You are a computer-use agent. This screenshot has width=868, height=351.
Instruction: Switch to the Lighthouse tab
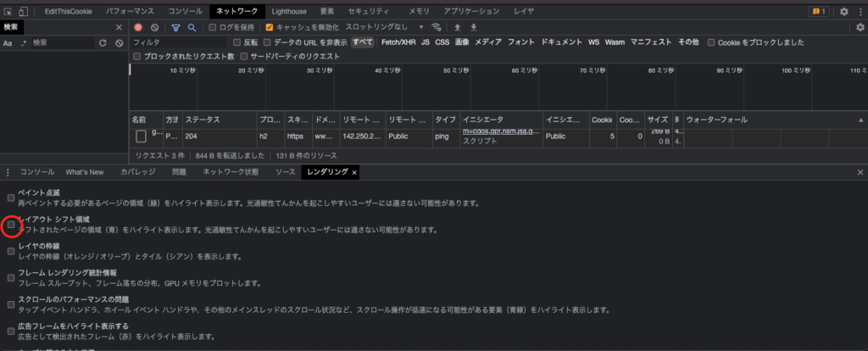(x=290, y=12)
